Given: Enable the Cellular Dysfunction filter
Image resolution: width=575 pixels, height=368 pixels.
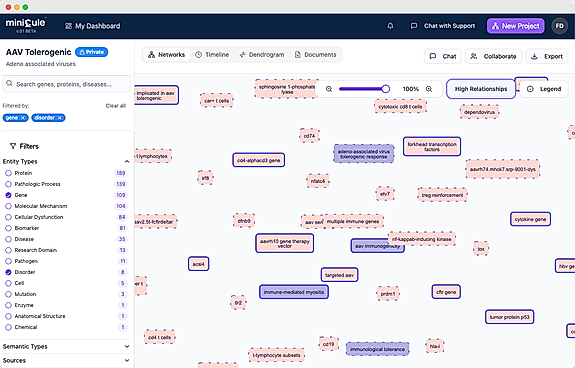Looking at the screenshot, I should [8, 217].
